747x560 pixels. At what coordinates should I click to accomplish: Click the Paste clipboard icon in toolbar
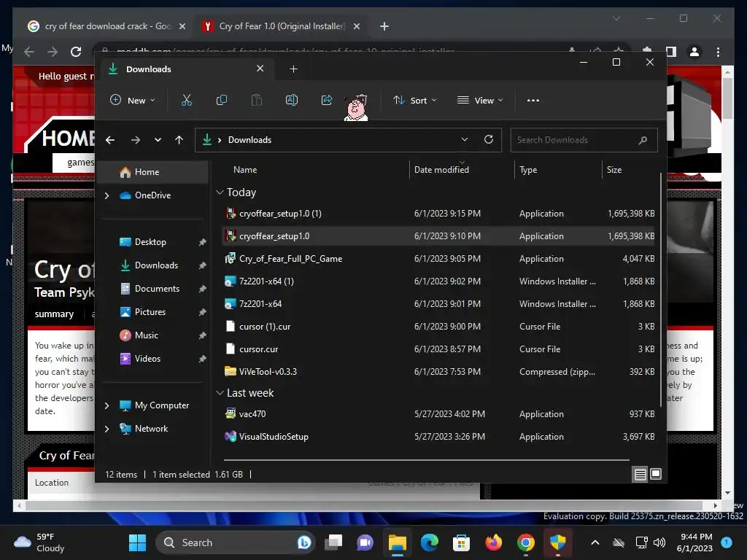(x=256, y=100)
